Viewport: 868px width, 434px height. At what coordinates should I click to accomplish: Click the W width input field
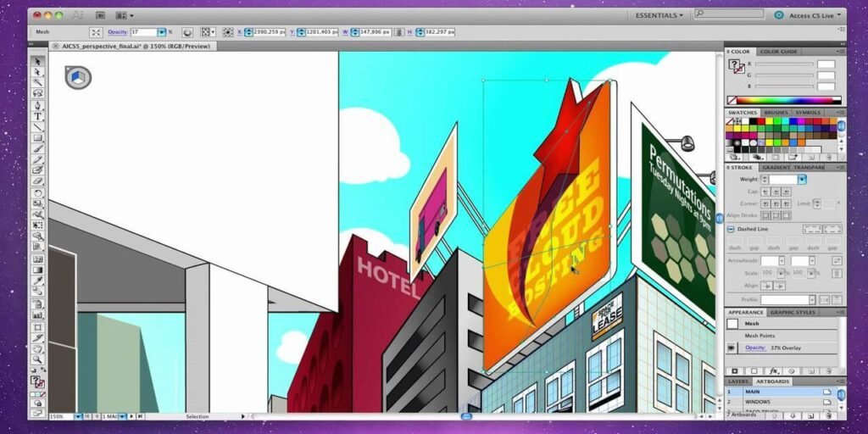tap(376, 33)
